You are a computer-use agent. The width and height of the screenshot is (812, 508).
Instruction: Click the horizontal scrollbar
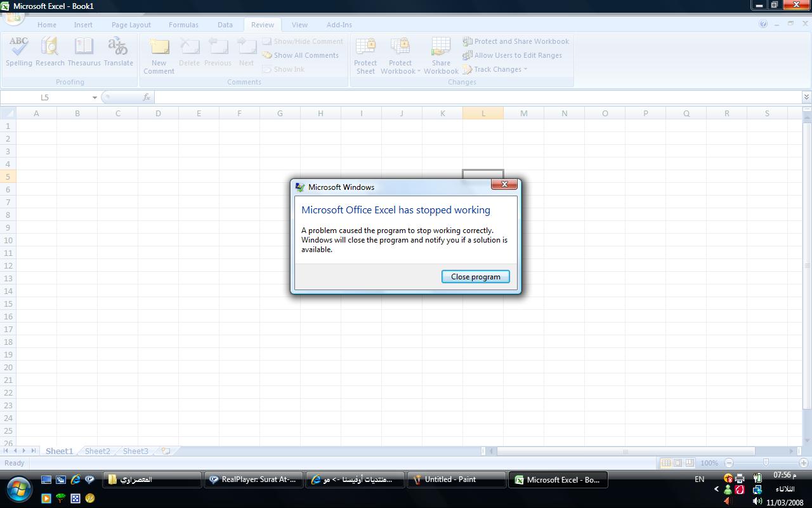click(625, 451)
